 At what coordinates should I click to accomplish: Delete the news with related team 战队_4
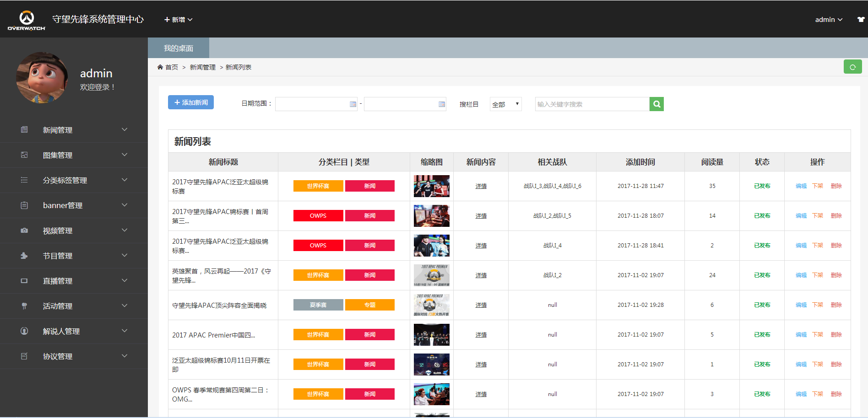pyautogui.click(x=836, y=246)
